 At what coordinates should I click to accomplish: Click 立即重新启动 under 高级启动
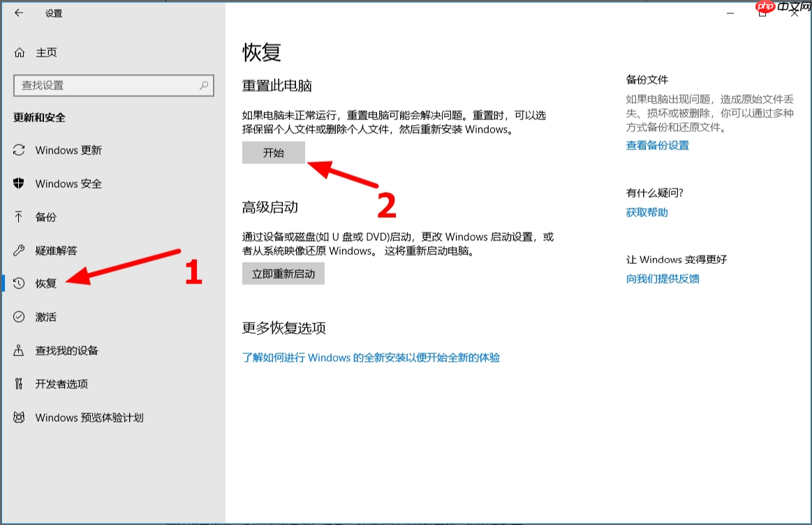pyautogui.click(x=283, y=274)
